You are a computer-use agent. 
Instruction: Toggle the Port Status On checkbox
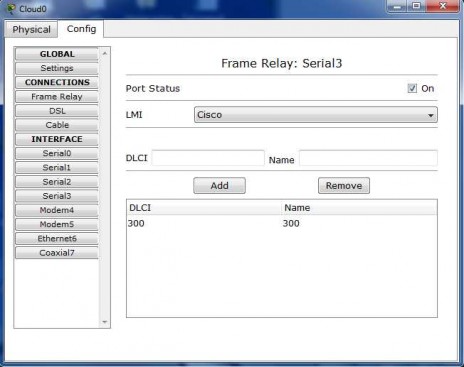[x=412, y=88]
